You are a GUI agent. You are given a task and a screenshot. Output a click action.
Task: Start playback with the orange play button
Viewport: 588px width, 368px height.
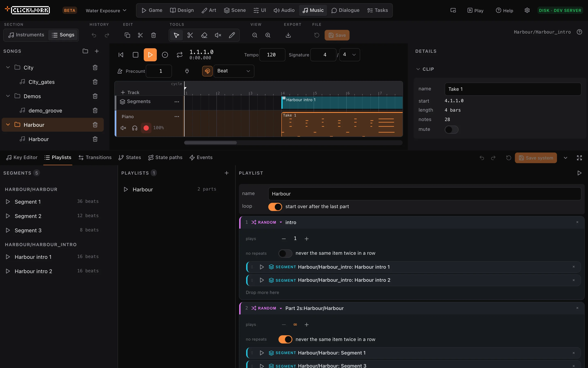pos(150,55)
